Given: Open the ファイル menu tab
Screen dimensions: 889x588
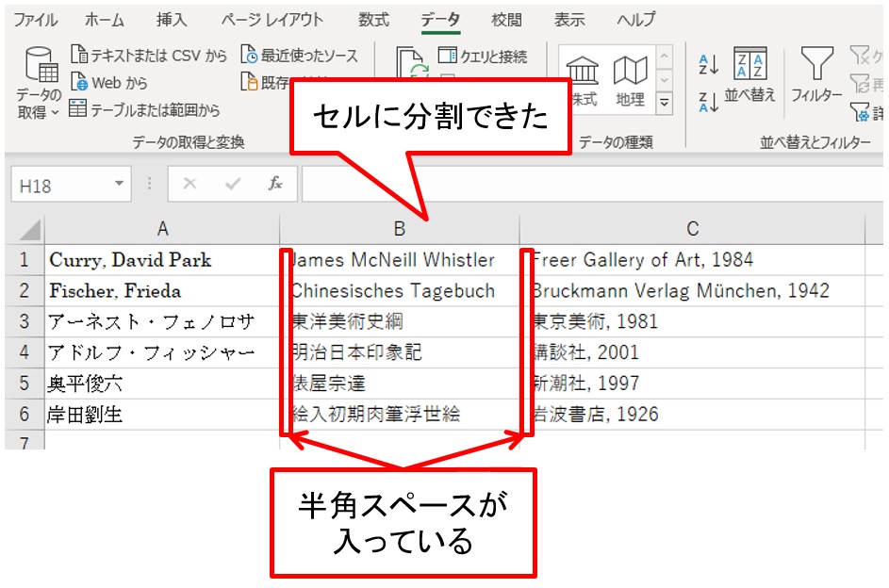Looking at the screenshot, I should pyautogui.click(x=35, y=20).
